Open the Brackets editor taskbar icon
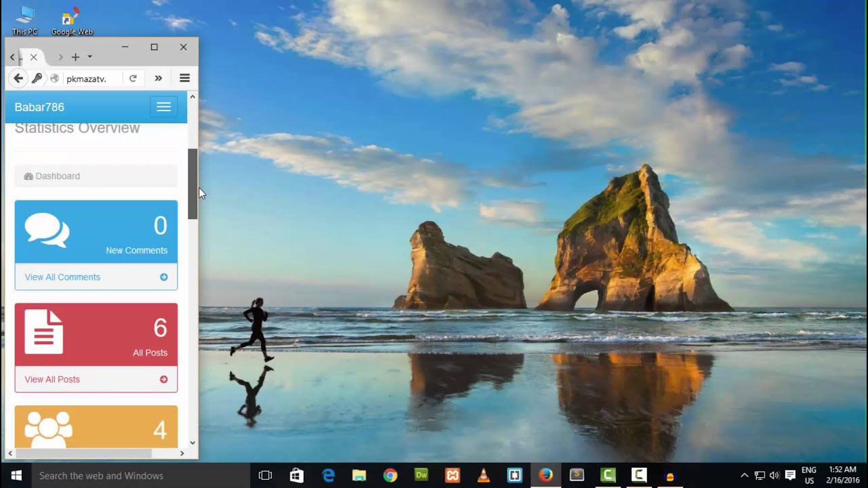 515,476
